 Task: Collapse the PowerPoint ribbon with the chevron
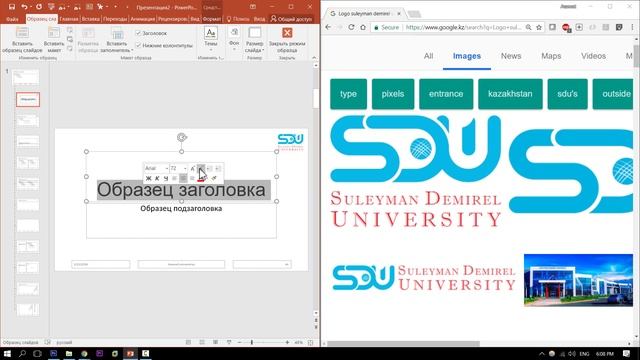coord(314,58)
